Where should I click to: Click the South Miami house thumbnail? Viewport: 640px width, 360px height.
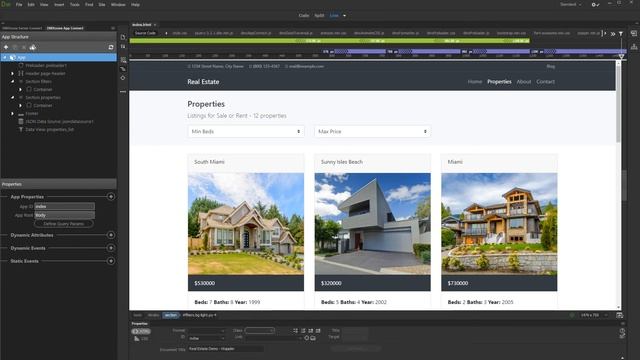(x=246, y=224)
